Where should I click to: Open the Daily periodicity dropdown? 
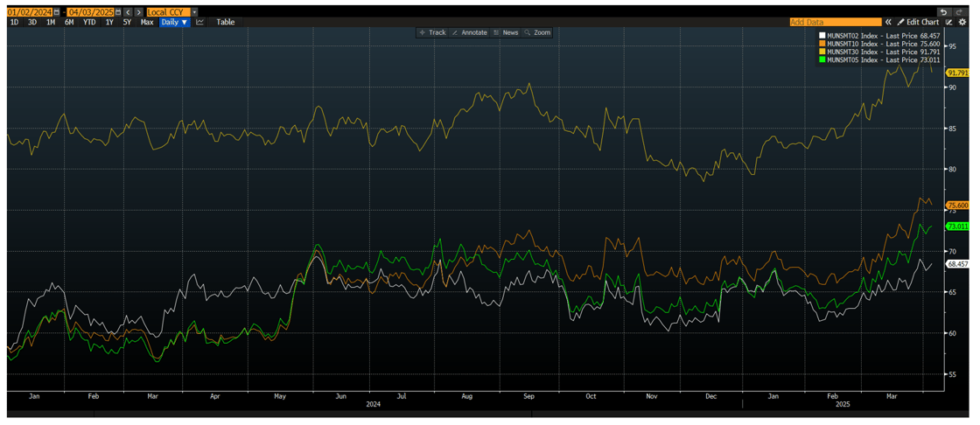point(174,22)
